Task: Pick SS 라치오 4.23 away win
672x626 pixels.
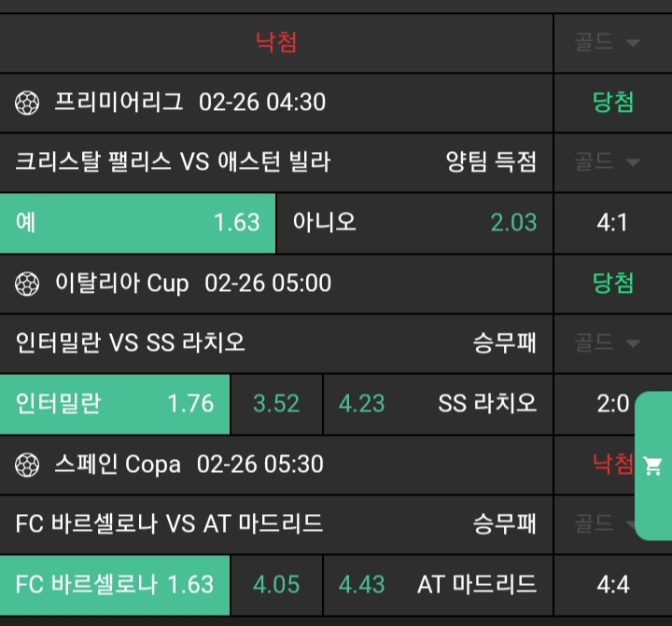Action: click(x=438, y=404)
